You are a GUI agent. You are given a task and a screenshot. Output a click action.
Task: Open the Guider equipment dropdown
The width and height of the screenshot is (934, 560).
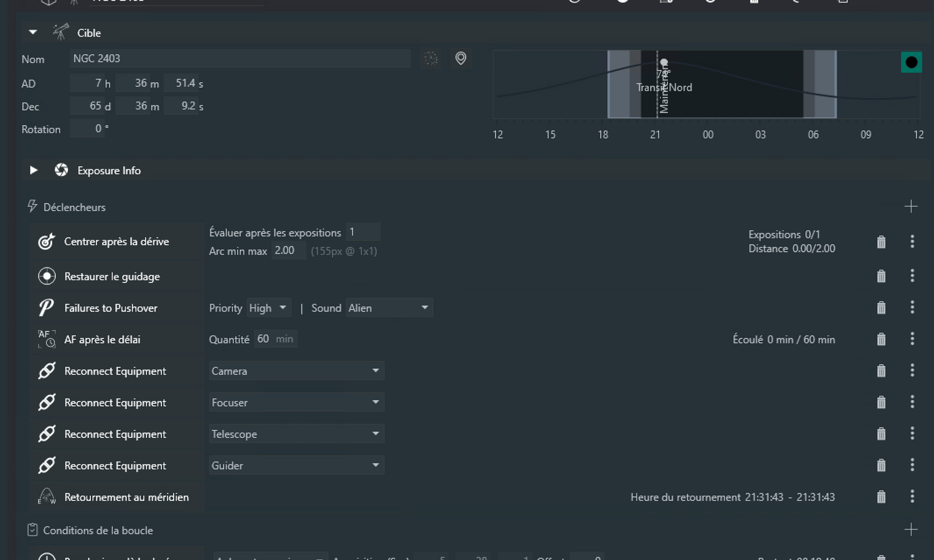tap(296, 465)
